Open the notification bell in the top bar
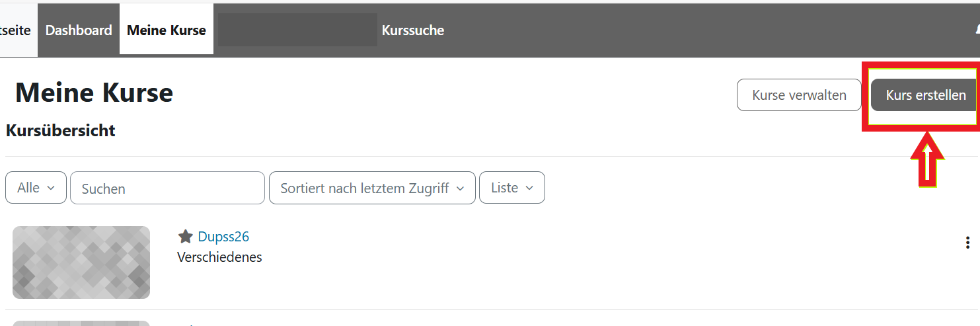Image resolution: width=980 pixels, height=326 pixels. [x=977, y=30]
